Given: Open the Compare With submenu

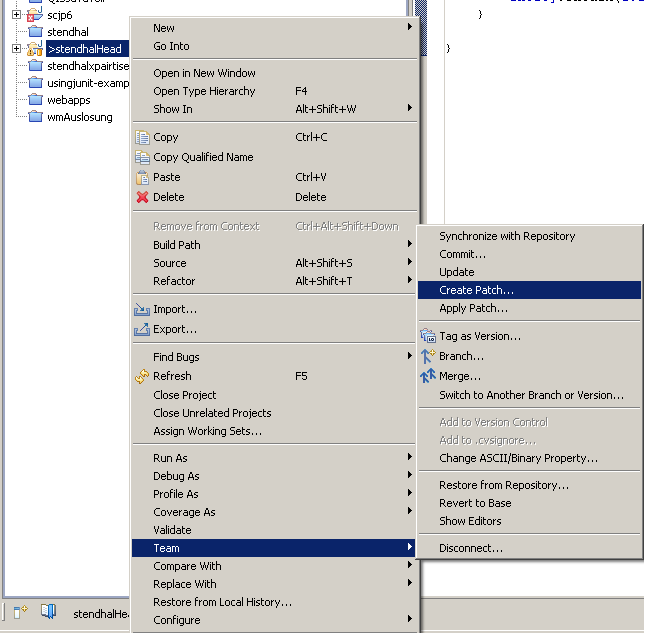Looking at the screenshot, I should pyautogui.click(x=187, y=566).
